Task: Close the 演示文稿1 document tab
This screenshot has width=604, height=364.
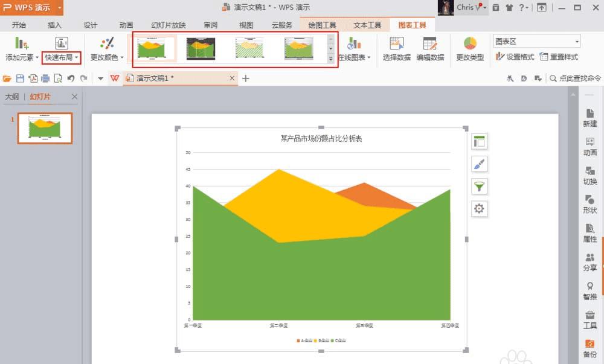Action: (232, 78)
